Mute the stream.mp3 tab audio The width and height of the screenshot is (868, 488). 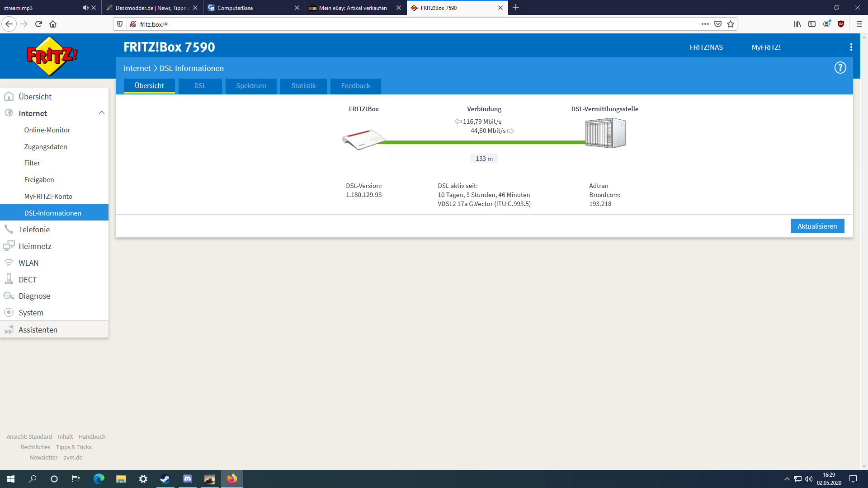click(85, 8)
